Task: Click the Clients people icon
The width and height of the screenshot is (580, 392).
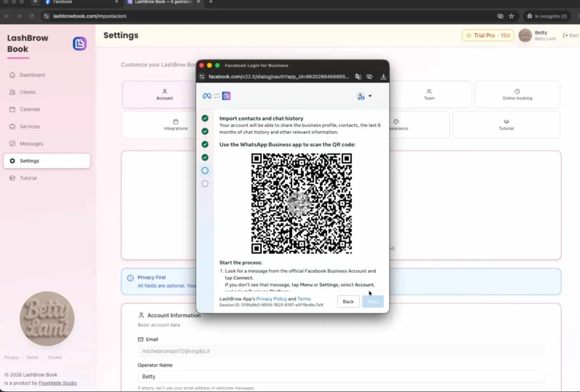Action: [x=12, y=92]
